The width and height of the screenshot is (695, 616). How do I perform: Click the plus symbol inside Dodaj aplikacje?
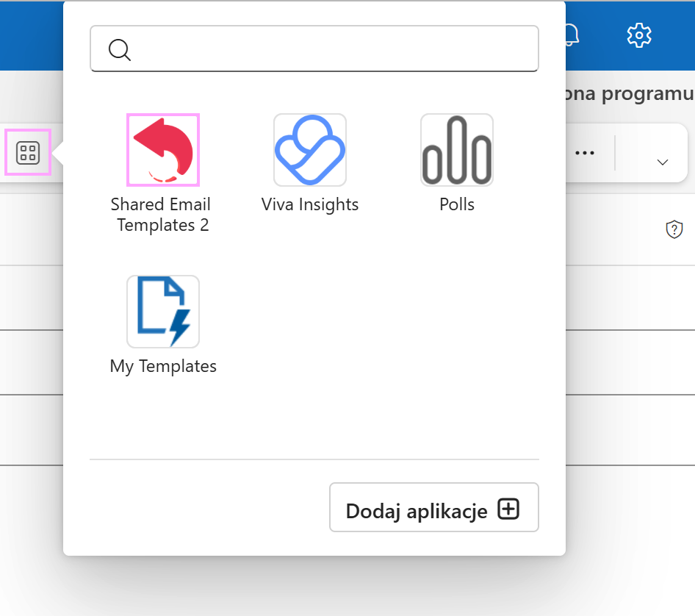(x=508, y=507)
